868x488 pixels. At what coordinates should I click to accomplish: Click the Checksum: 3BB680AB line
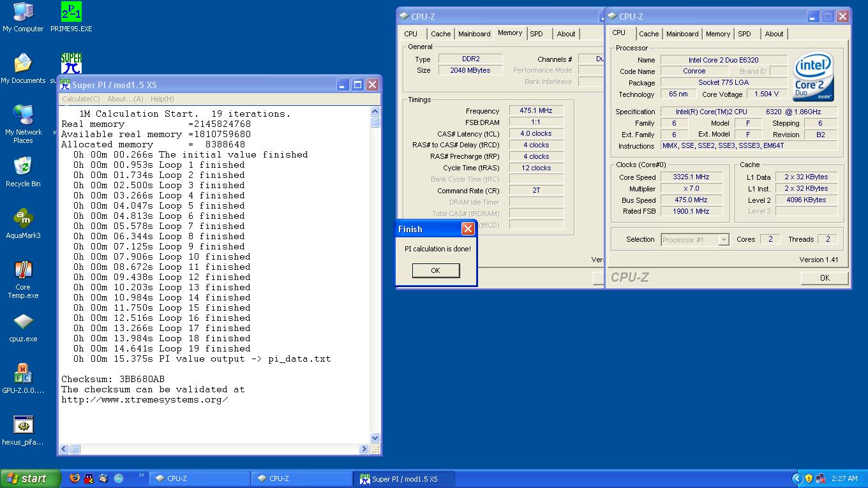coord(113,379)
